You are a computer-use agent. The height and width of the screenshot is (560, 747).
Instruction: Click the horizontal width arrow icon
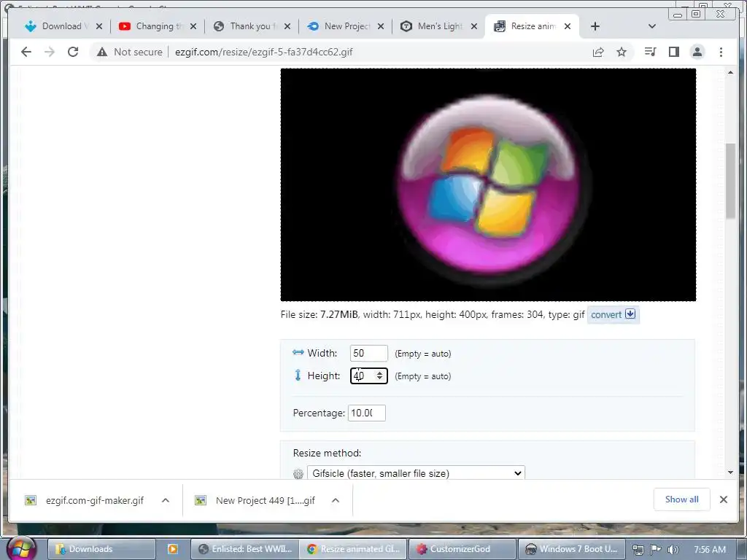point(298,352)
